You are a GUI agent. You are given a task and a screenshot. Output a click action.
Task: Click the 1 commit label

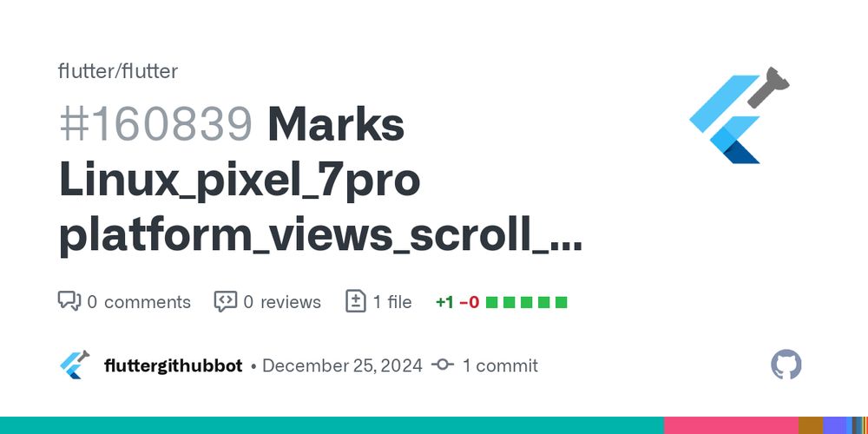click(x=501, y=366)
